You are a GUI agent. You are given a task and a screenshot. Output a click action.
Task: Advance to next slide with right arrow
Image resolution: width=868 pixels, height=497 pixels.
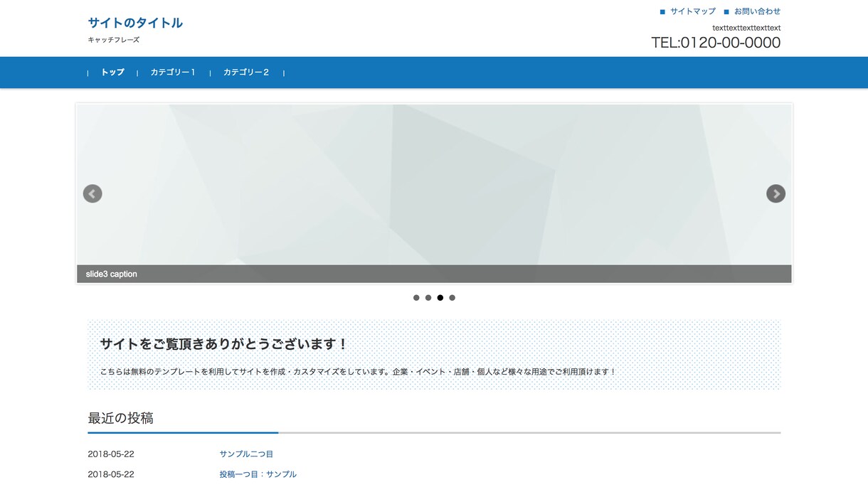click(x=776, y=193)
